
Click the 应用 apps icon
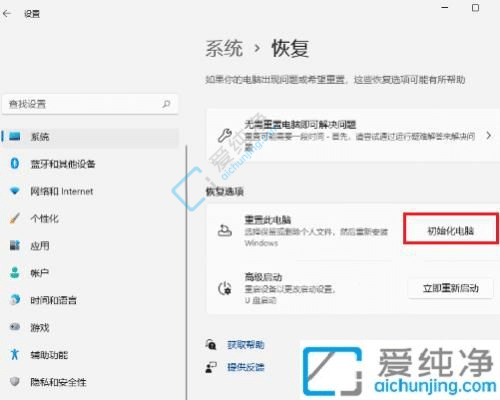pyautogui.click(x=15, y=246)
